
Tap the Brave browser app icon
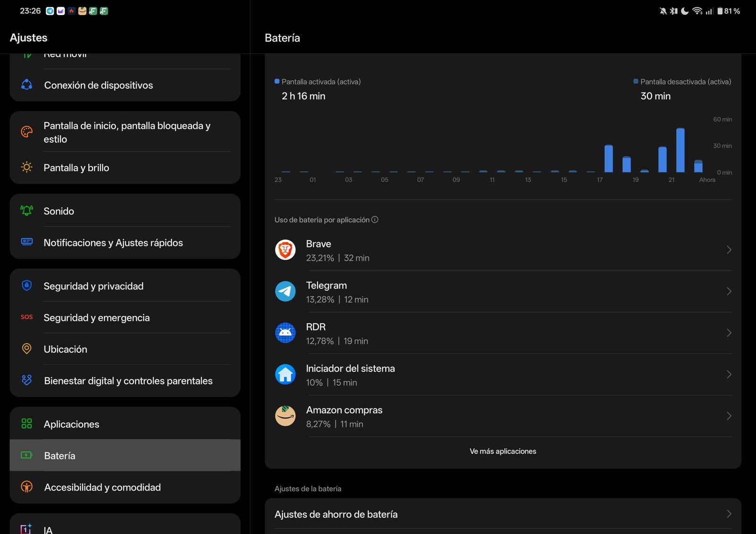(x=285, y=250)
